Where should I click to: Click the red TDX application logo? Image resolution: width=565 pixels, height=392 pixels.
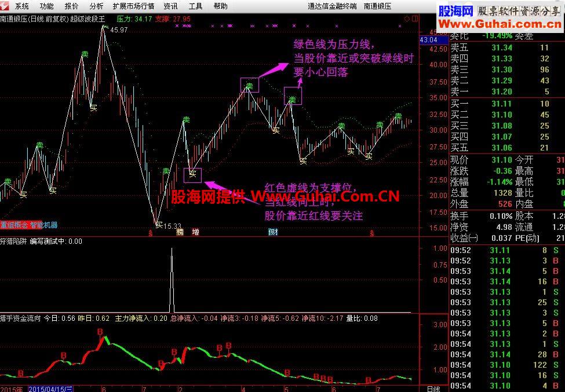coord(4,6)
